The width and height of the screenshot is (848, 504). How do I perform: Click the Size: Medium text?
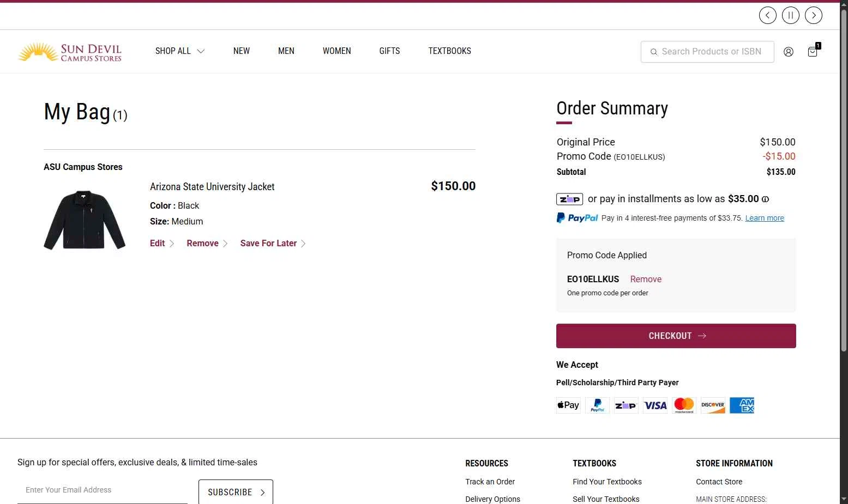[176, 222]
